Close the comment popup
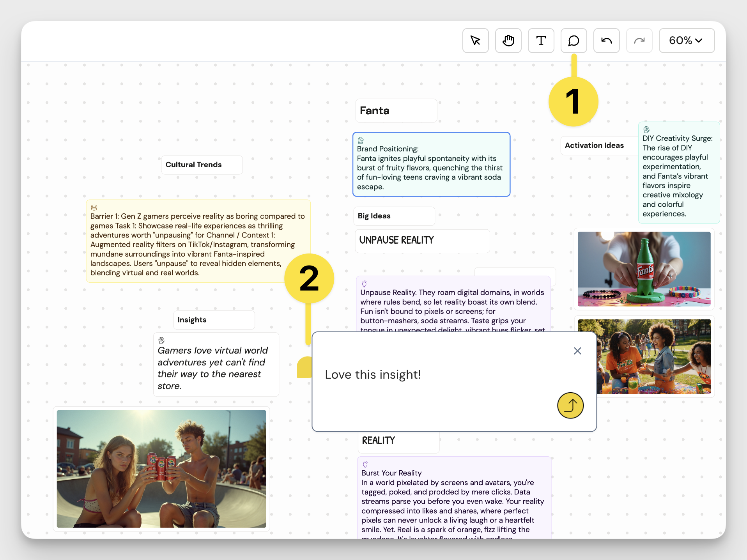Screen dimensions: 747x560 (x=577, y=351)
